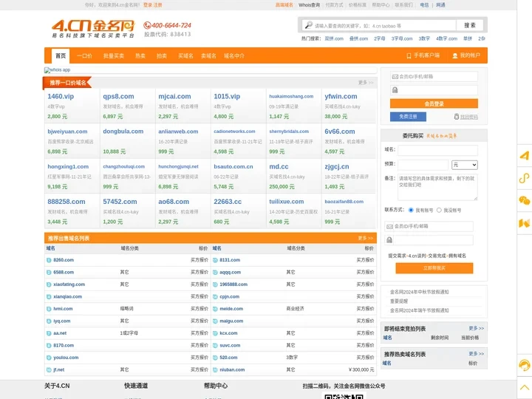Open 域名中介 in navigation bar
The width and height of the screenshot is (532, 399).
[233, 55]
